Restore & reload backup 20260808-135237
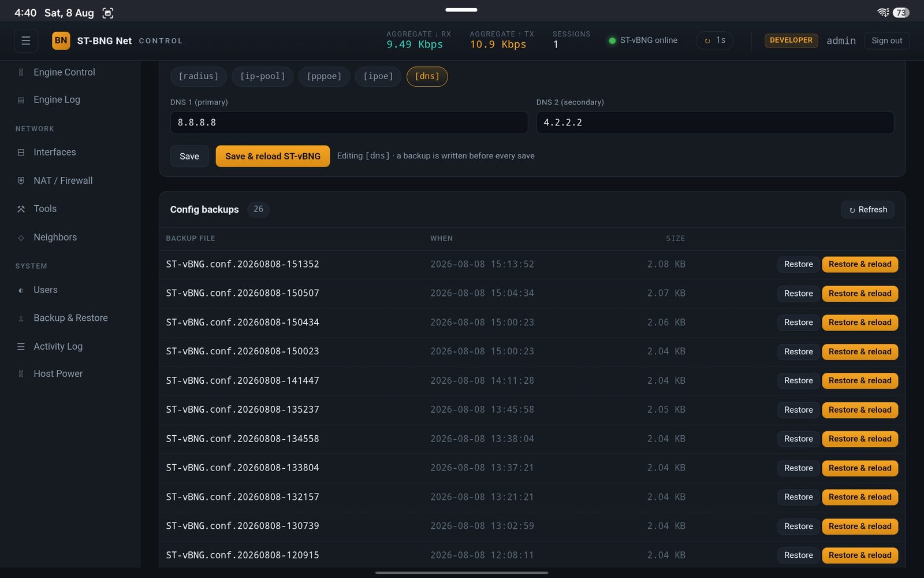The width and height of the screenshot is (924, 578). 860,410
